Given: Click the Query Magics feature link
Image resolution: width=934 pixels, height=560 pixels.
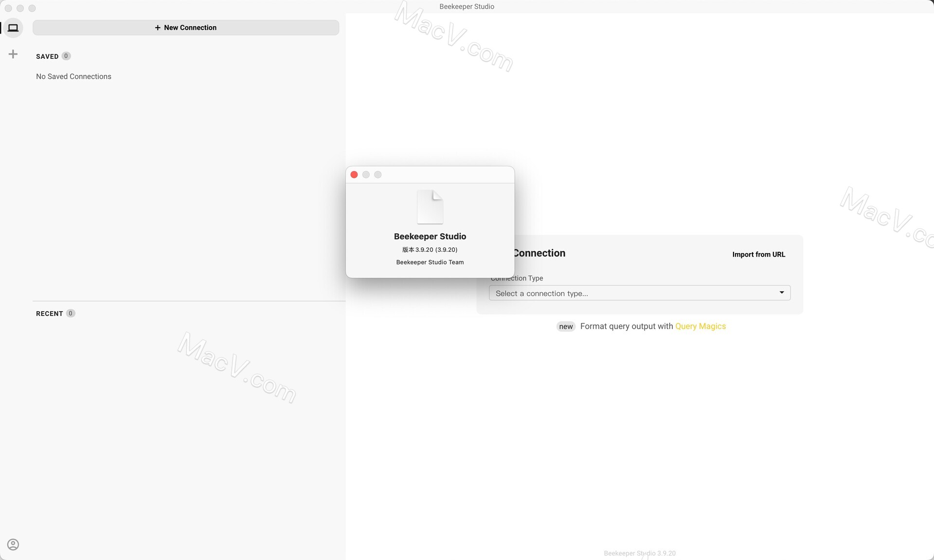Looking at the screenshot, I should [700, 326].
